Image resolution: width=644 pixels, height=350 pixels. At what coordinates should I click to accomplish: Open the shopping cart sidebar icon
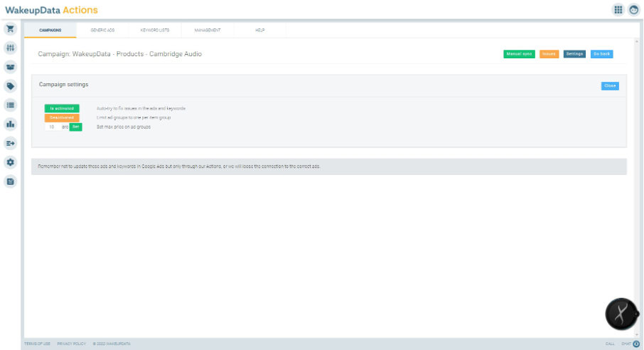10,28
